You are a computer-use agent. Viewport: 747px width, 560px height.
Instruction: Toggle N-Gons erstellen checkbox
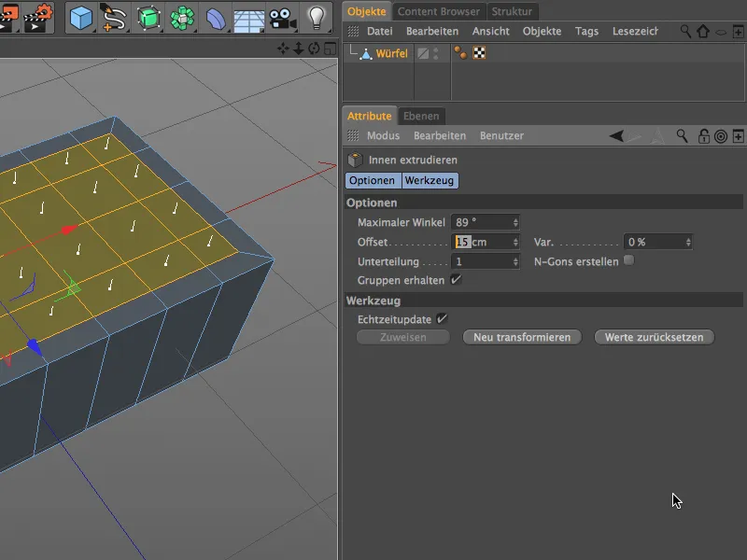pyautogui.click(x=628, y=260)
